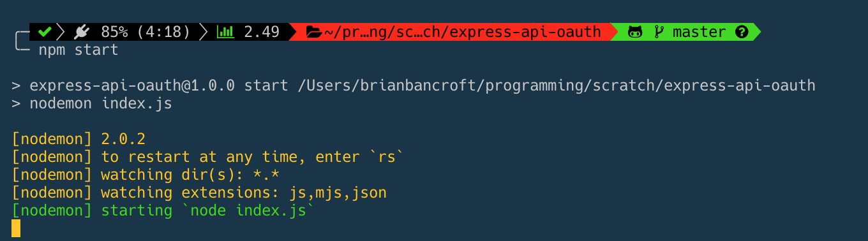Click the open folder icon in prompt

pyautogui.click(x=314, y=31)
